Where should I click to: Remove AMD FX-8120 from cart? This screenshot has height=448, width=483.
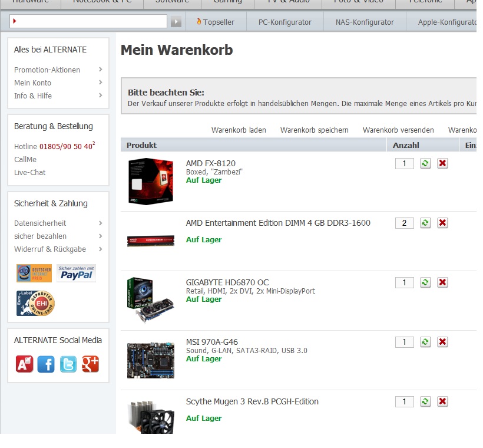click(x=442, y=163)
